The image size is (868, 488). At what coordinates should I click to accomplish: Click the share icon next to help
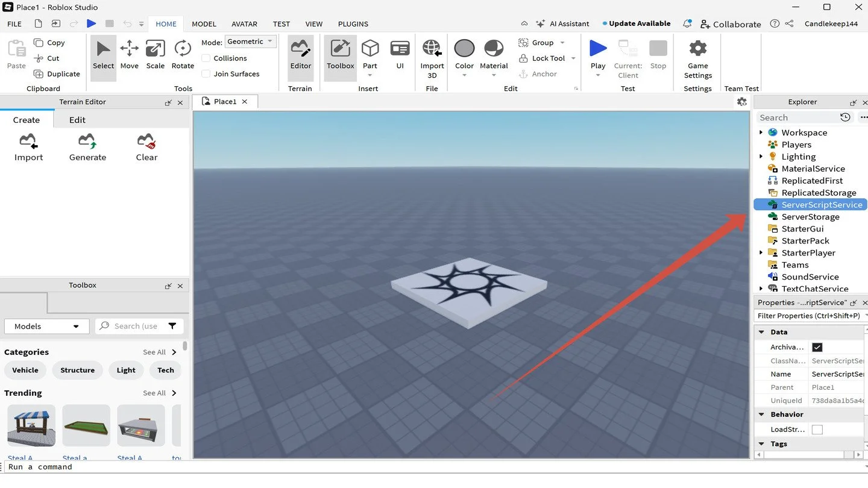(x=789, y=23)
